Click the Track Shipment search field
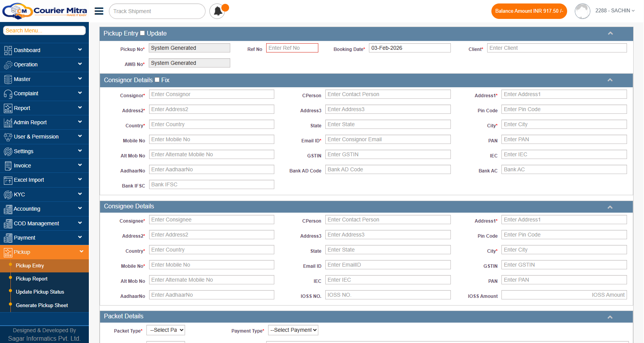This screenshot has width=644, height=343. click(x=157, y=11)
